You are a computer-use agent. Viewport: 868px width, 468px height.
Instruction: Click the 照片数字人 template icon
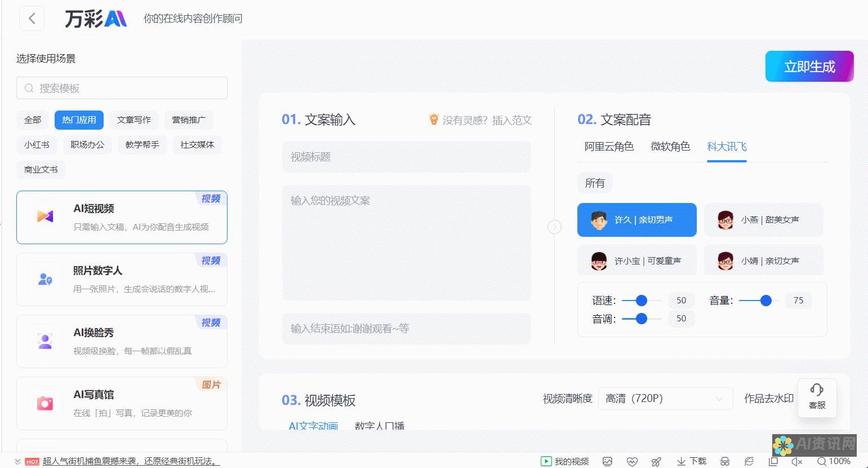click(x=45, y=279)
